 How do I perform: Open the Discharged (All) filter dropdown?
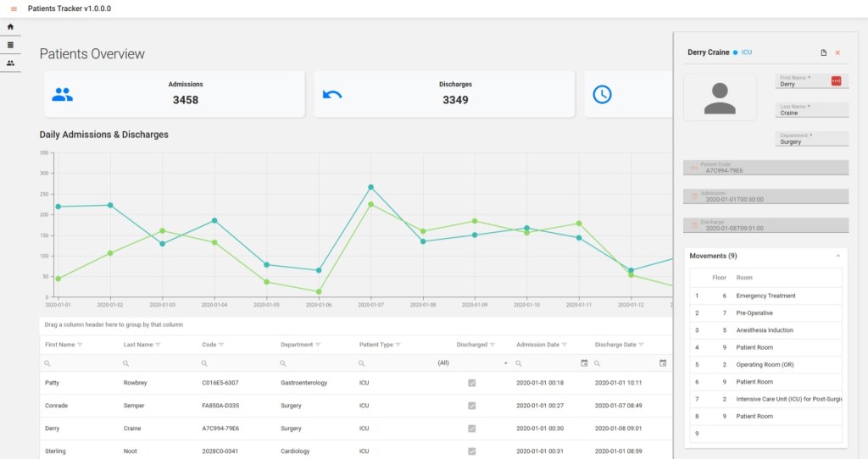(506, 362)
